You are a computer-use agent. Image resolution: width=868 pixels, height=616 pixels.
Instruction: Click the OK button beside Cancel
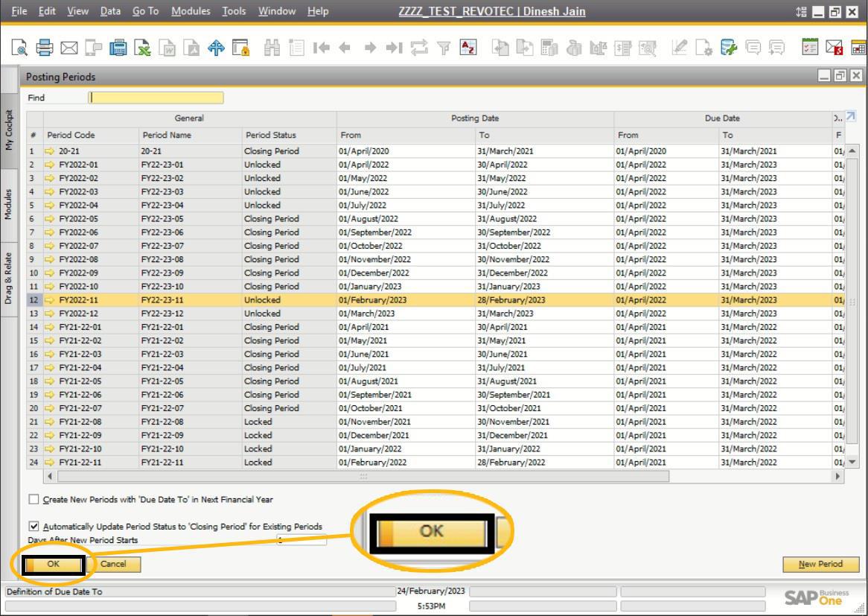[x=53, y=564]
